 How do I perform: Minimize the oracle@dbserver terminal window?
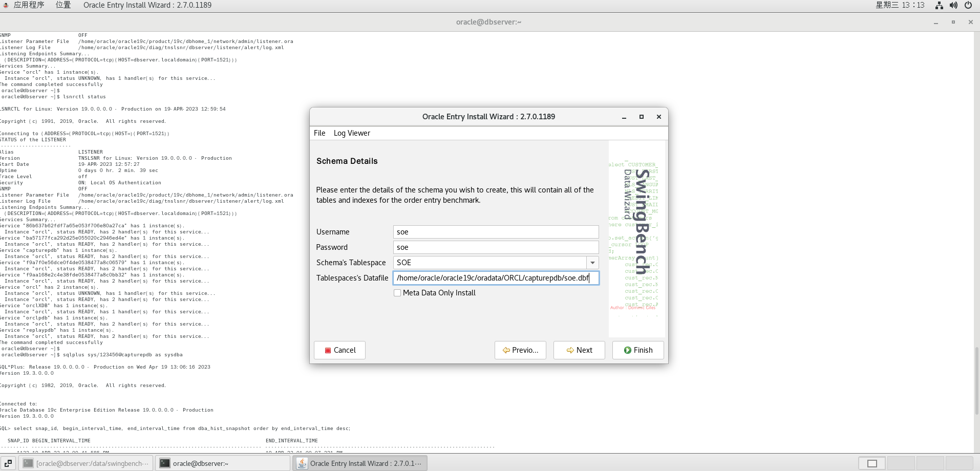tap(936, 23)
